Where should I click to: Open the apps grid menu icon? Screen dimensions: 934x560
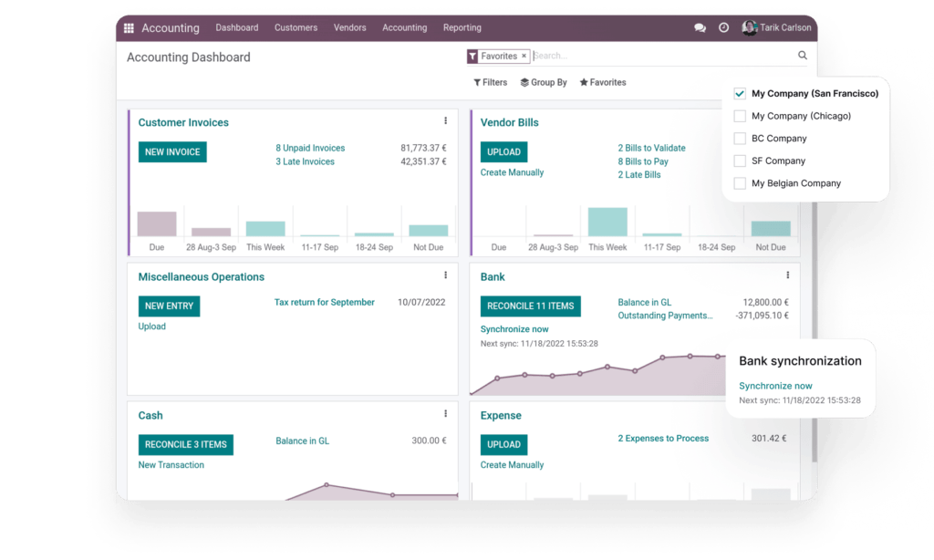coord(129,28)
